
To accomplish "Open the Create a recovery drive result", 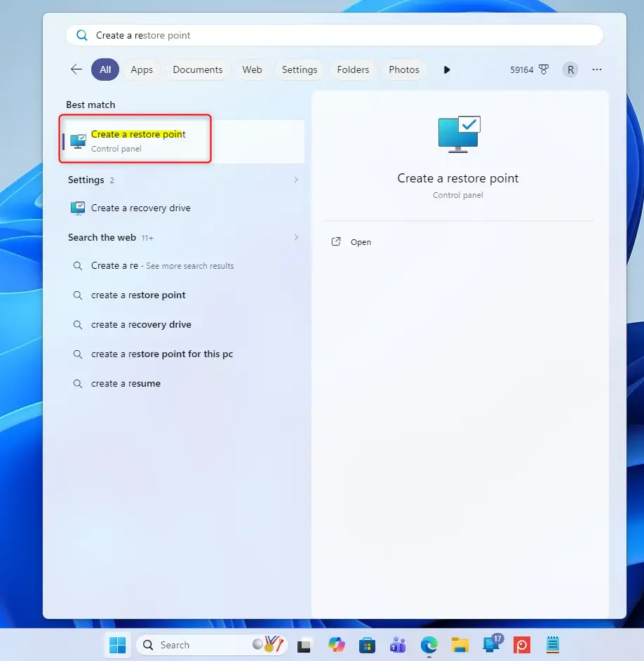I will [x=183, y=208].
